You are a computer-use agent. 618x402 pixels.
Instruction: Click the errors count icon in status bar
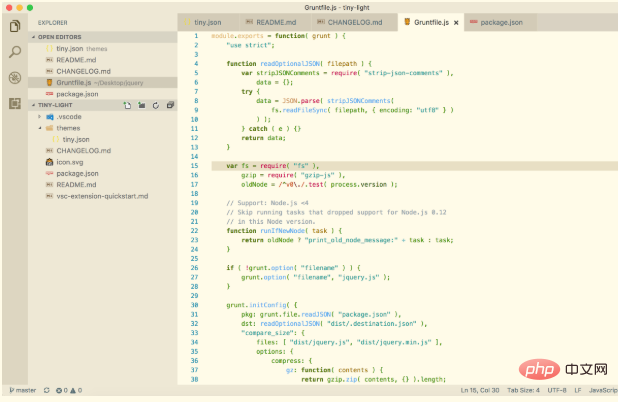pos(61,390)
